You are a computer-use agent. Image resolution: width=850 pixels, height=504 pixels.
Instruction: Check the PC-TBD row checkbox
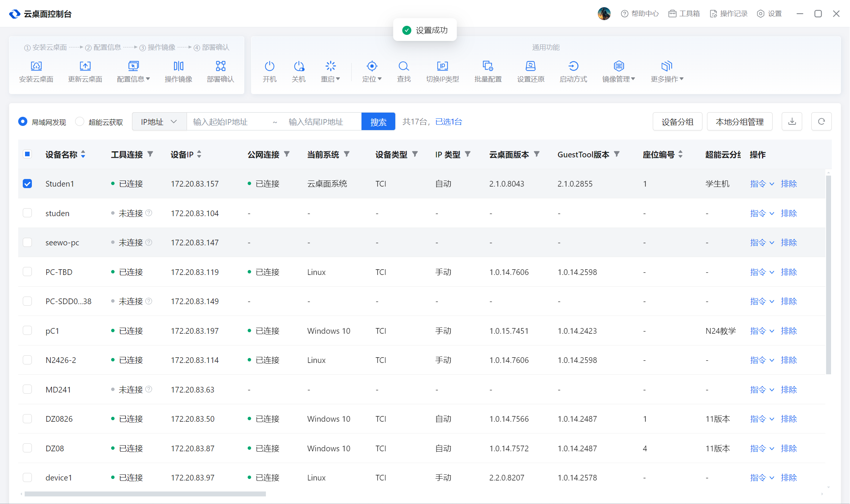coord(27,272)
